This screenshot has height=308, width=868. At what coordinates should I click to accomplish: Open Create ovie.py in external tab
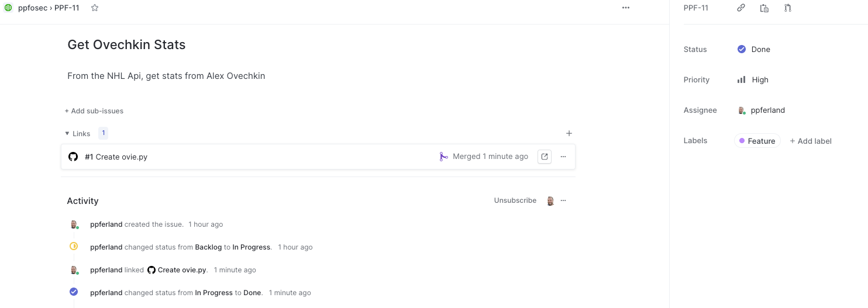pos(545,157)
